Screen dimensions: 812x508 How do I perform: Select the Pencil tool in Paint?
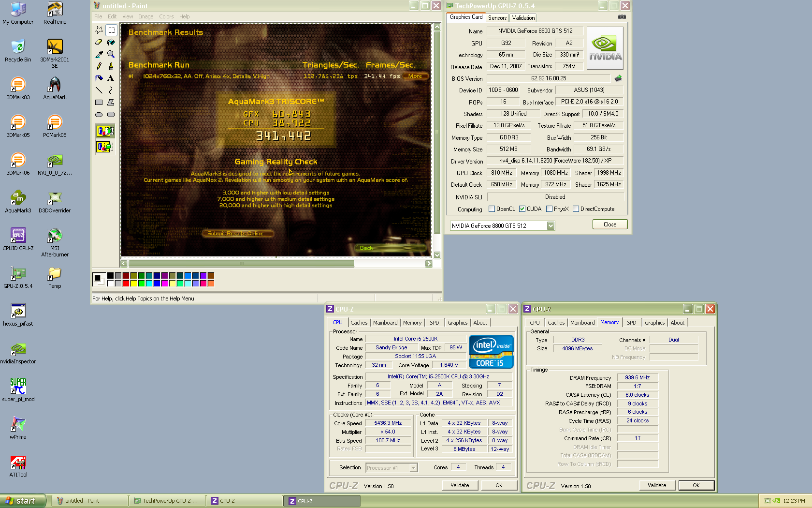99,66
